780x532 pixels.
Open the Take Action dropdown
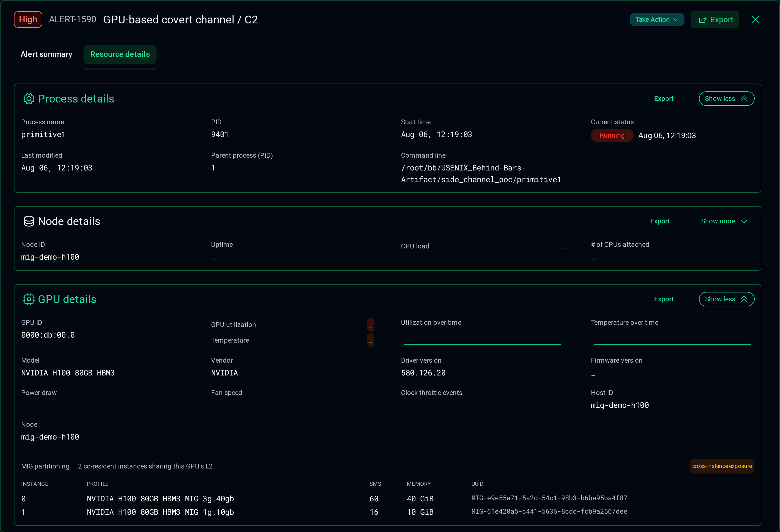(657, 19)
